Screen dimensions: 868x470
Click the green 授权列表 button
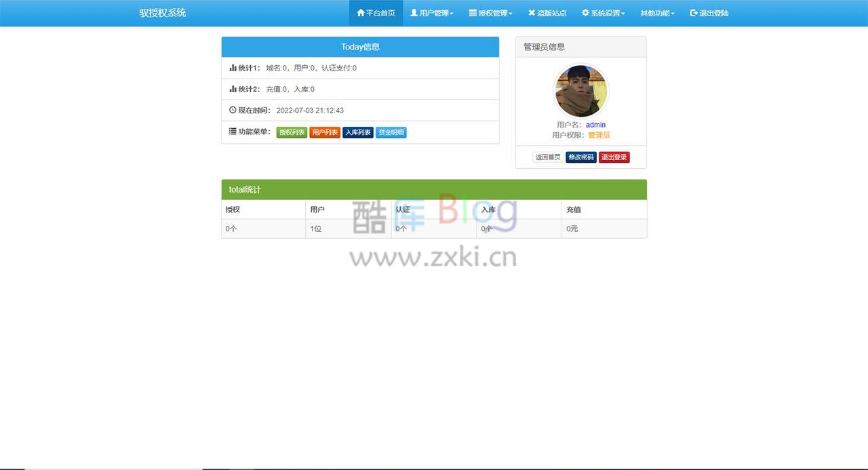[292, 132]
